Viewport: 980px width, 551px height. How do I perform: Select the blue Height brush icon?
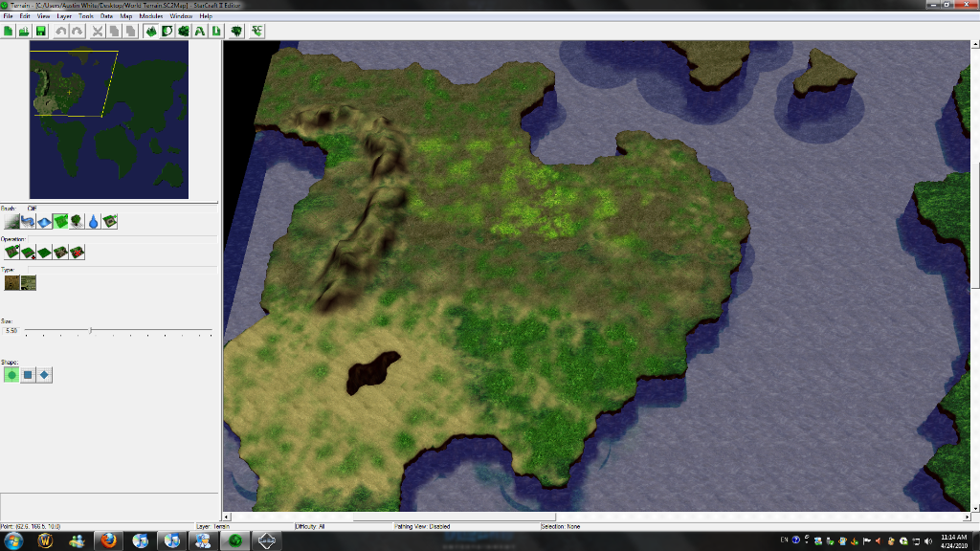pyautogui.click(x=44, y=221)
